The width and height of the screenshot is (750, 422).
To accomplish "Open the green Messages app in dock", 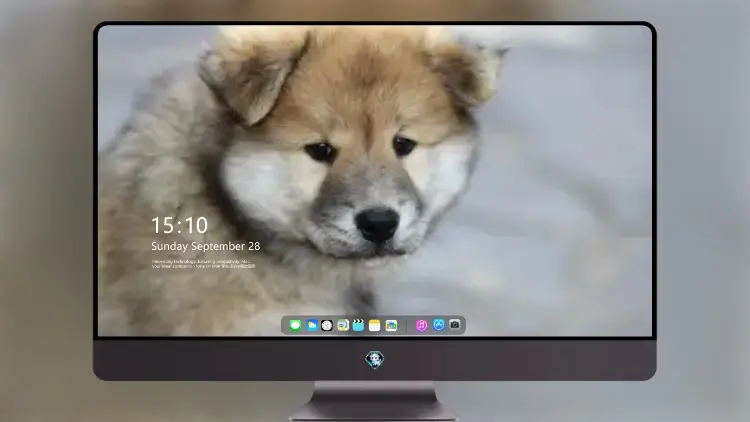I will coord(295,325).
